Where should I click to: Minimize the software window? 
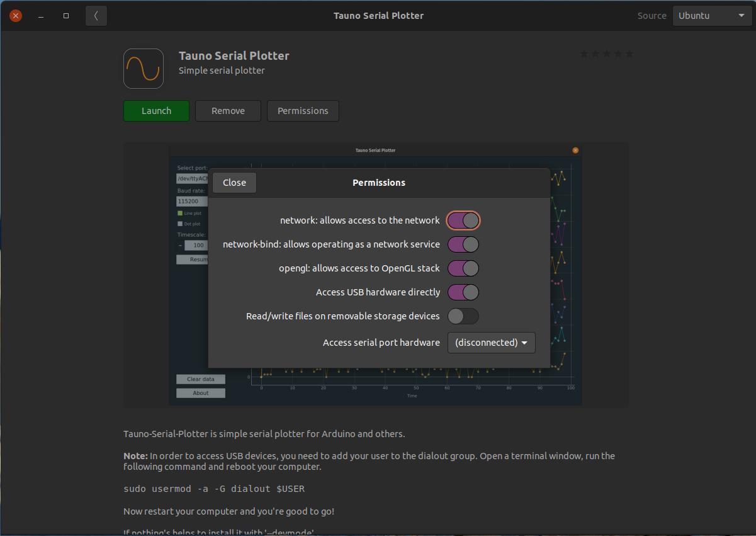41,16
